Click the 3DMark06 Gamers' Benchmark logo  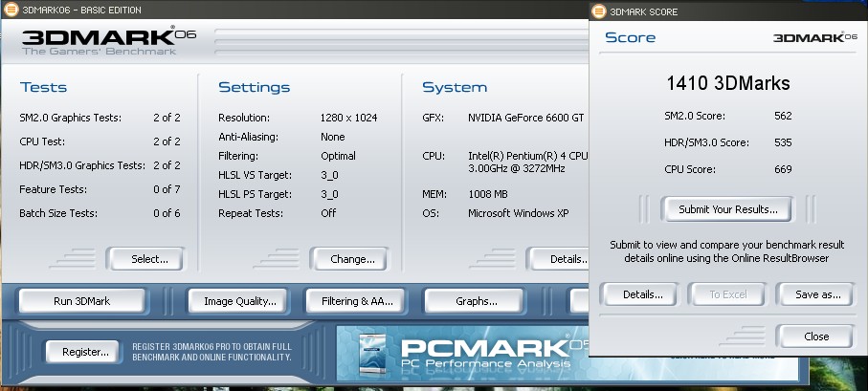(108, 41)
